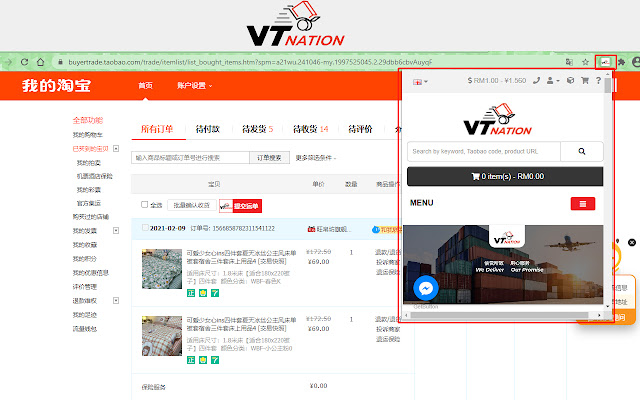This screenshot has width=640, height=400.
Task: Click the translate page icon in the address bar
Action: point(569,62)
